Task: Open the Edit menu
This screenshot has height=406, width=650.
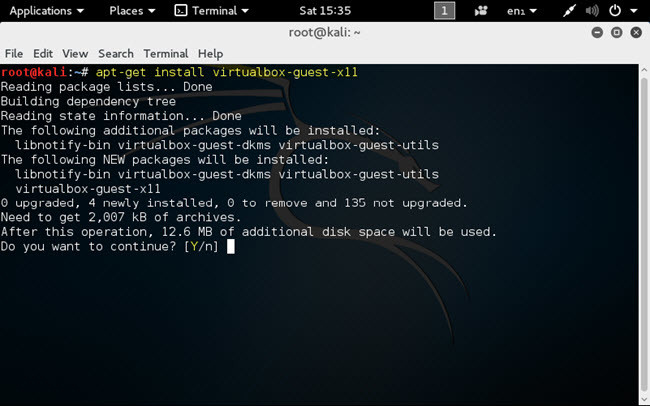Action: (x=43, y=54)
